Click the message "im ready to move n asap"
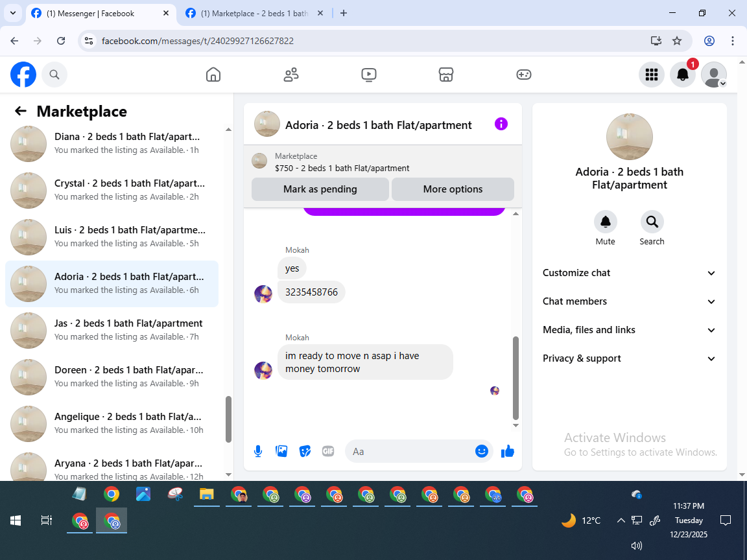This screenshot has width=747, height=560. tap(366, 362)
